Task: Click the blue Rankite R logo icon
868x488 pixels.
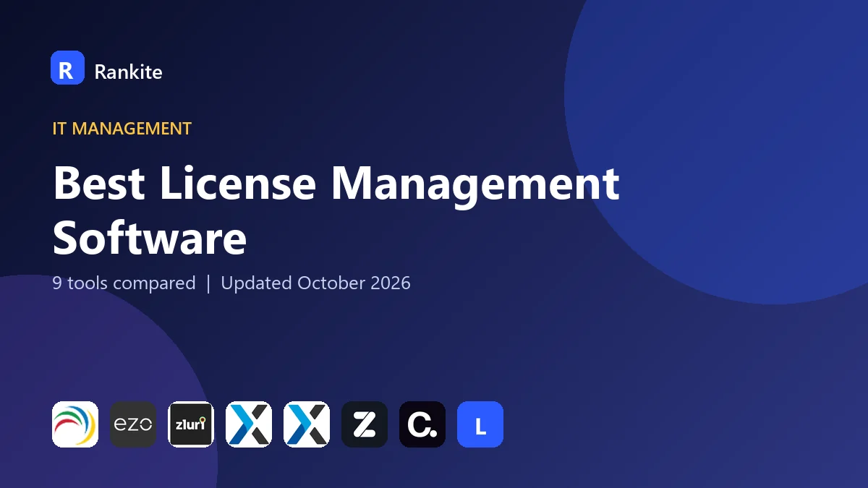Action: tap(67, 68)
